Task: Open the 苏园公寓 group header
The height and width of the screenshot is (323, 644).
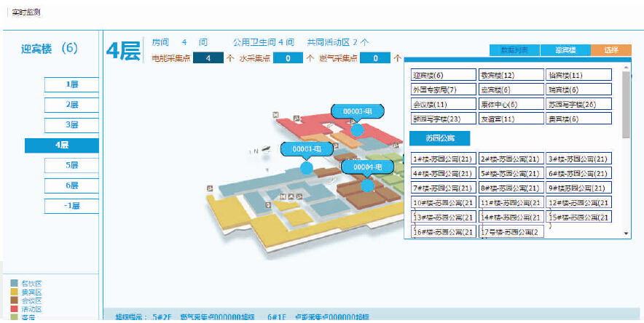Action: [439, 138]
